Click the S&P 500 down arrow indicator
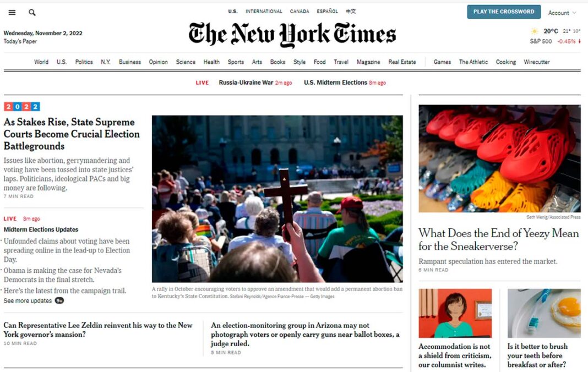 (579, 41)
